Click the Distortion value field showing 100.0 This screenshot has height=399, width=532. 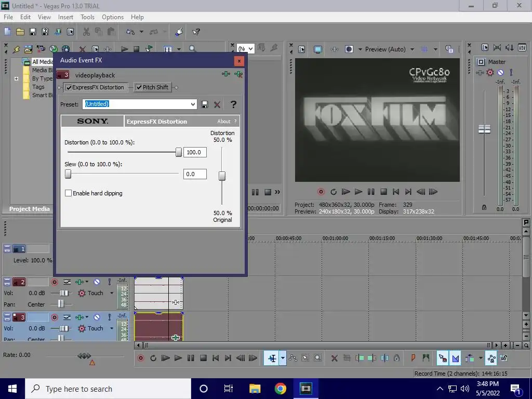(x=195, y=152)
